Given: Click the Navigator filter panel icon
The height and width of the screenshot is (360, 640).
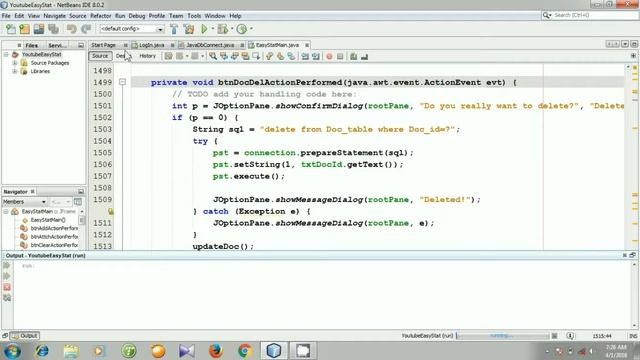Looking at the screenshot, I should point(78,202).
